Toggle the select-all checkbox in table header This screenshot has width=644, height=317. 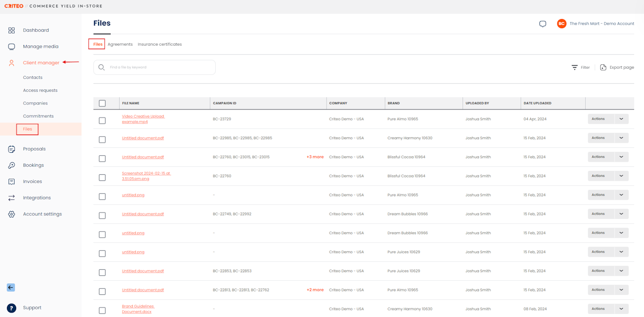102,103
